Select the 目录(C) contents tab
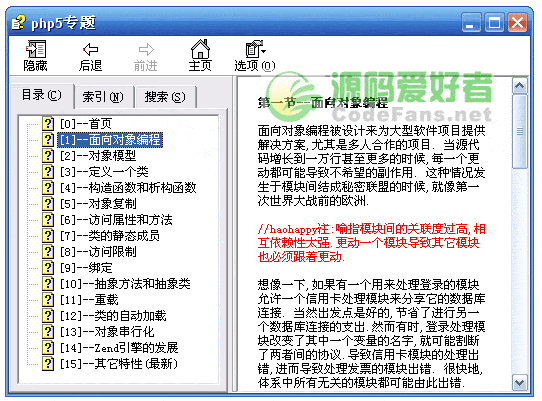The image size is (542, 401). click(x=41, y=95)
